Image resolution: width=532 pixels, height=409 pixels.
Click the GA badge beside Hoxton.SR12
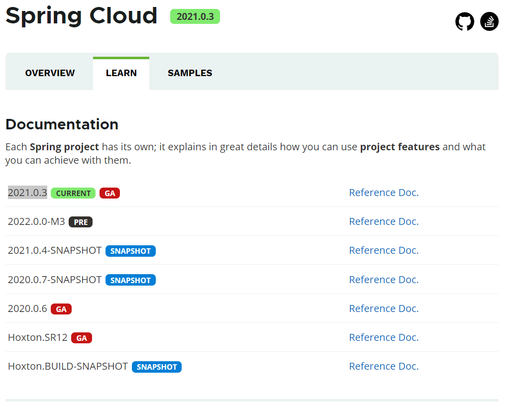pyautogui.click(x=82, y=338)
